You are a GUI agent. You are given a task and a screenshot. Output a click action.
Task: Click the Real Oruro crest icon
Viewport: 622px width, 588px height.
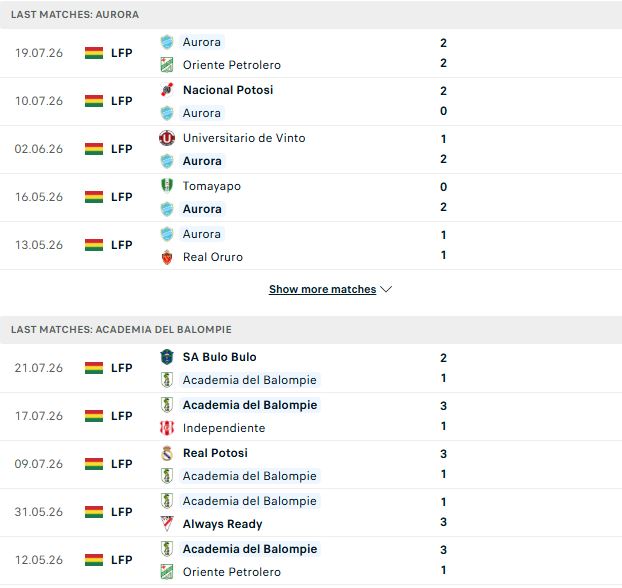click(x=167, y=257)
